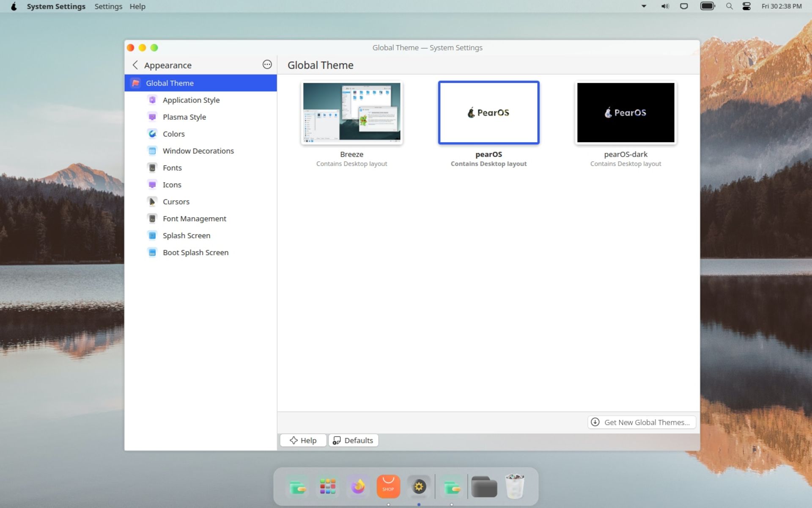This screenshot has width=812, height=508.
Task: Click the 'Splash Screen' sidebar label
Action: point(187,235)
